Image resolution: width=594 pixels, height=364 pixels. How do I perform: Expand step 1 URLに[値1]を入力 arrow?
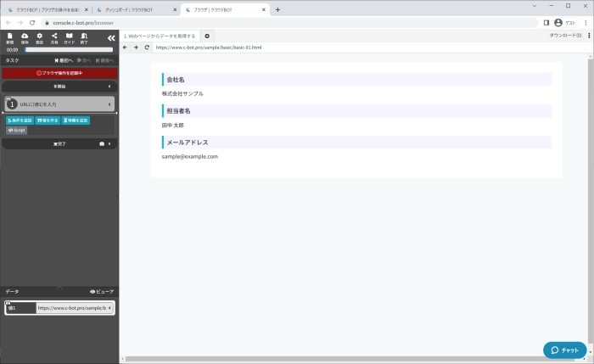pyautogui.click(x=109, y=104)
